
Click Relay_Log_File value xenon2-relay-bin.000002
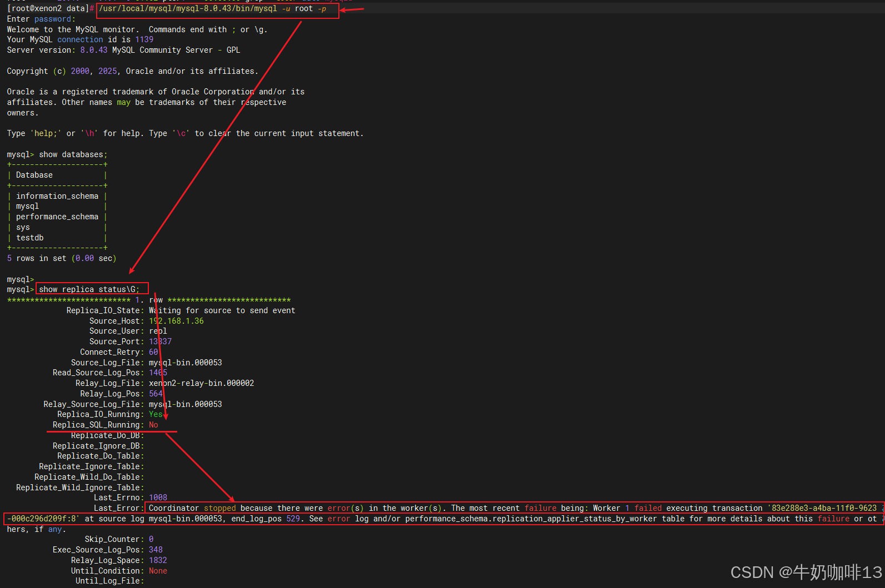tap(202, 384)
